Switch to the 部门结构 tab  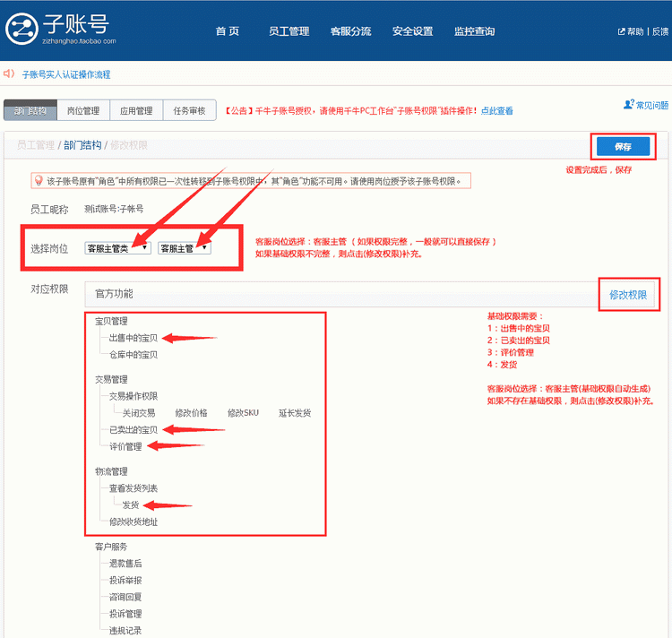pyautogui.click(x=30, y=110)
